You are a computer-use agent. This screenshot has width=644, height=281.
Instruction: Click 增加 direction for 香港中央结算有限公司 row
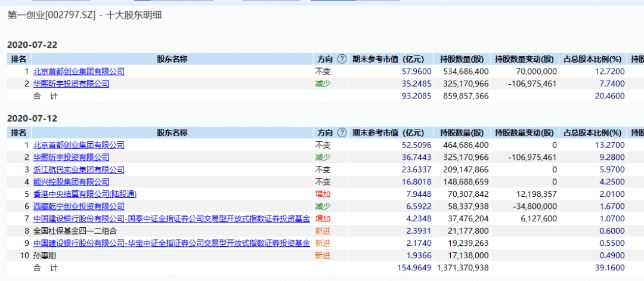323,194
